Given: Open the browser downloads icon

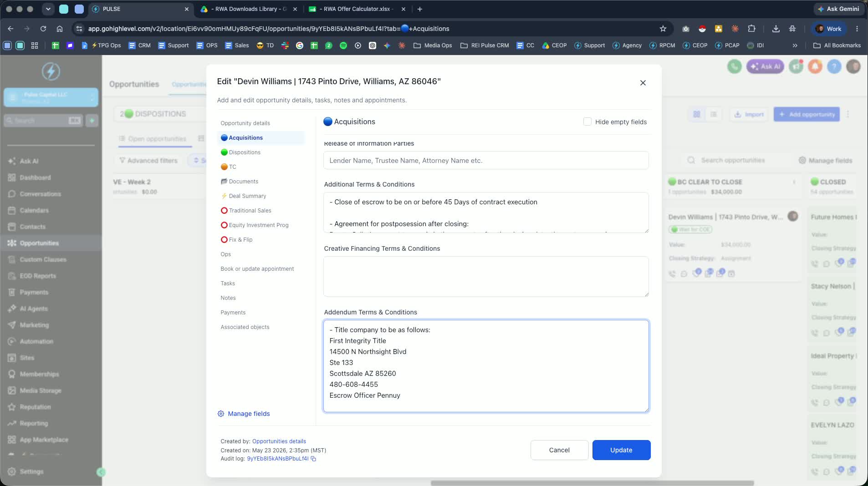Looking at the screenshot, I should [x=776, y=29].
